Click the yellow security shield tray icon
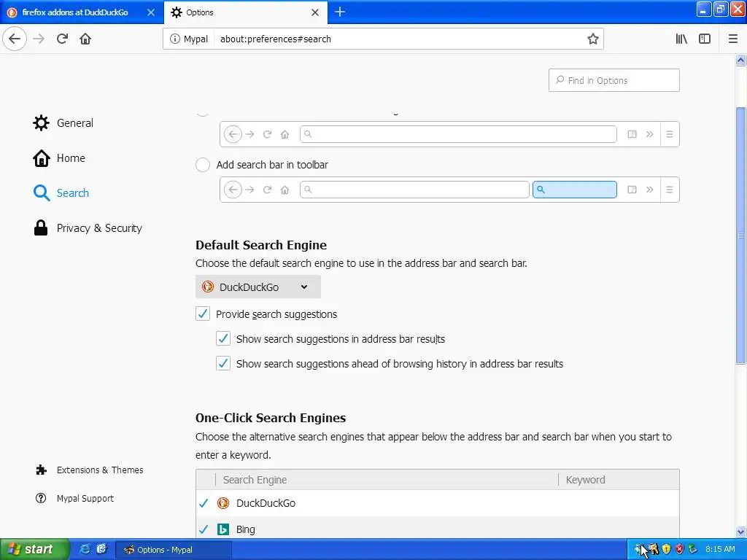The image size is (747, 560). point(666,549)
